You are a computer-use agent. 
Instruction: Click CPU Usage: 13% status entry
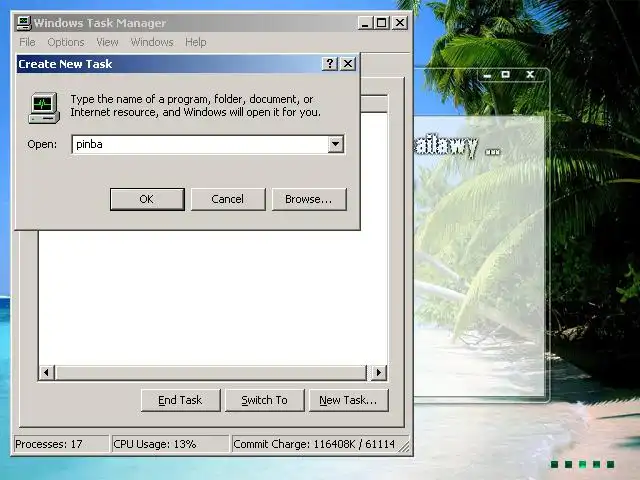coord(170,444)
